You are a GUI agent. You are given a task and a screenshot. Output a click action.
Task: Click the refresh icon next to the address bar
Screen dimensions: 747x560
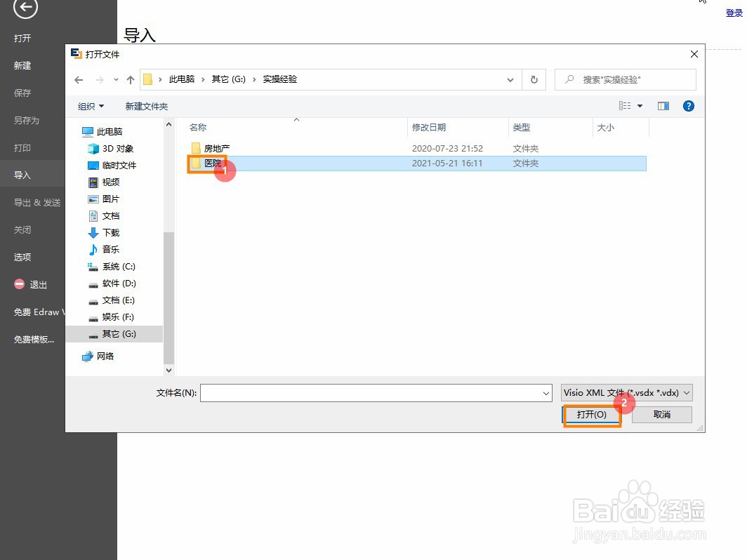[534, 79]
